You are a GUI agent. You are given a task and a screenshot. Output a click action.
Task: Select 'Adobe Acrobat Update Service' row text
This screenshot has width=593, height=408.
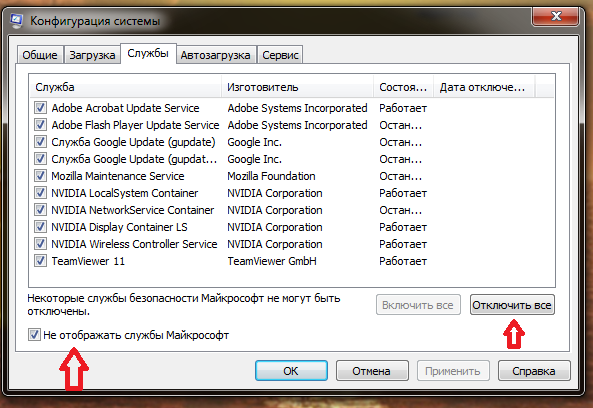[126, 108]
